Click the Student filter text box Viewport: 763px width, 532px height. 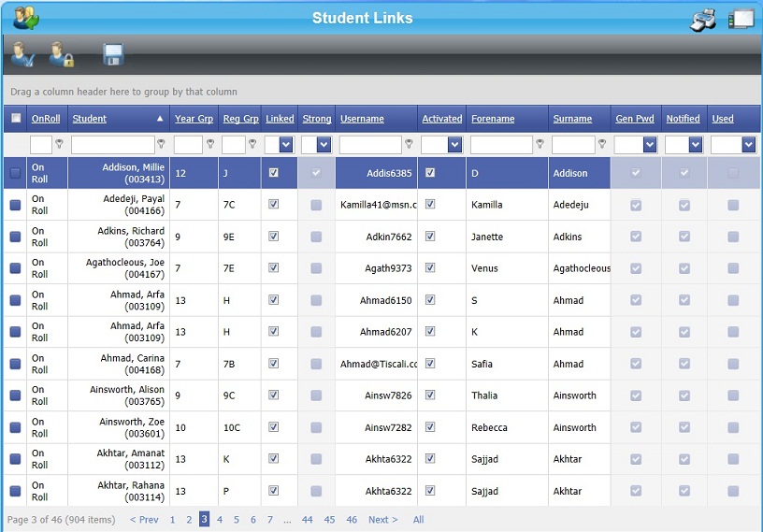tap(113, 145)
